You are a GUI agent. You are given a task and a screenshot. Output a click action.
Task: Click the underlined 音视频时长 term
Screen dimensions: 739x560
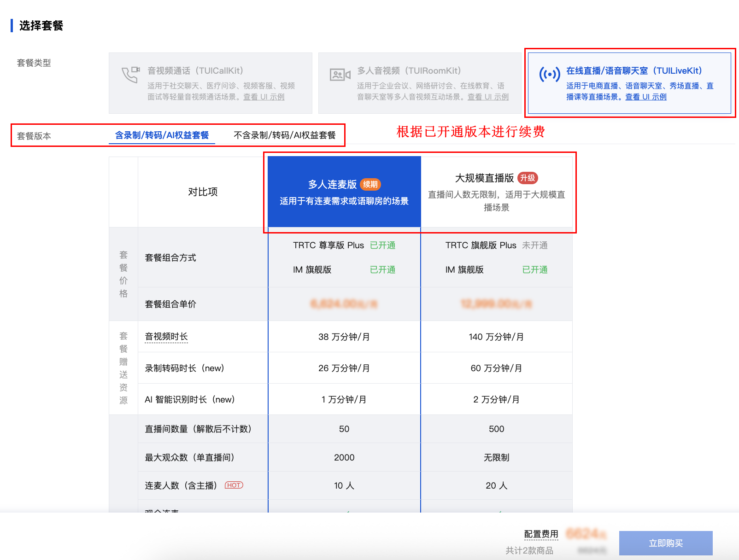tap(166, 337)
